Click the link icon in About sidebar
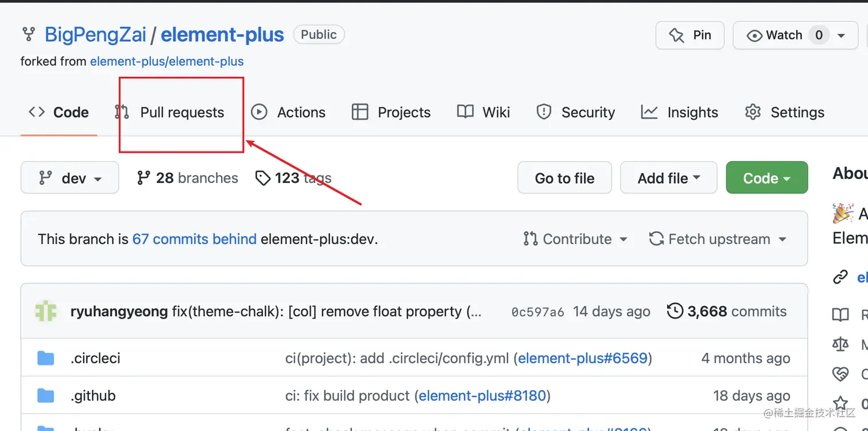 point(840,278)
